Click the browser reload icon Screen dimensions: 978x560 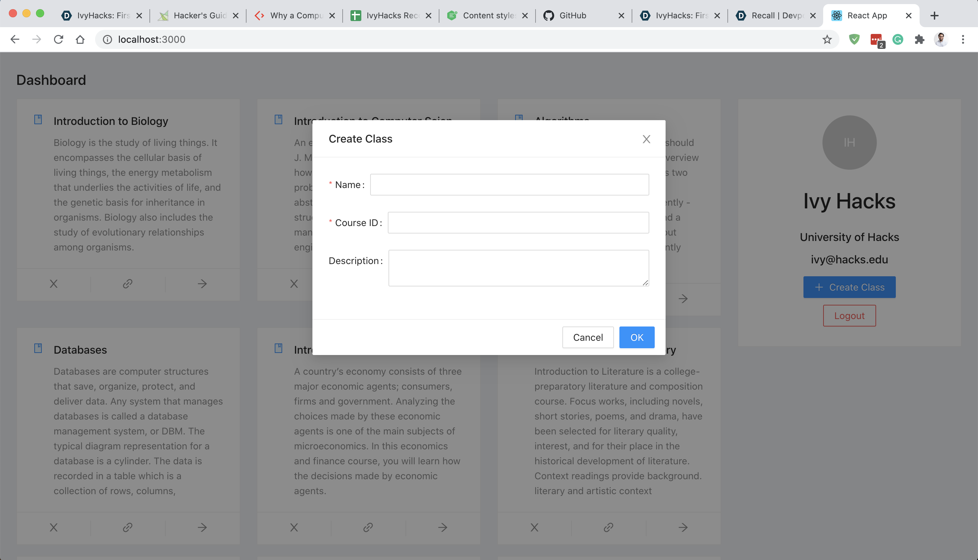(x=58, y=39)
